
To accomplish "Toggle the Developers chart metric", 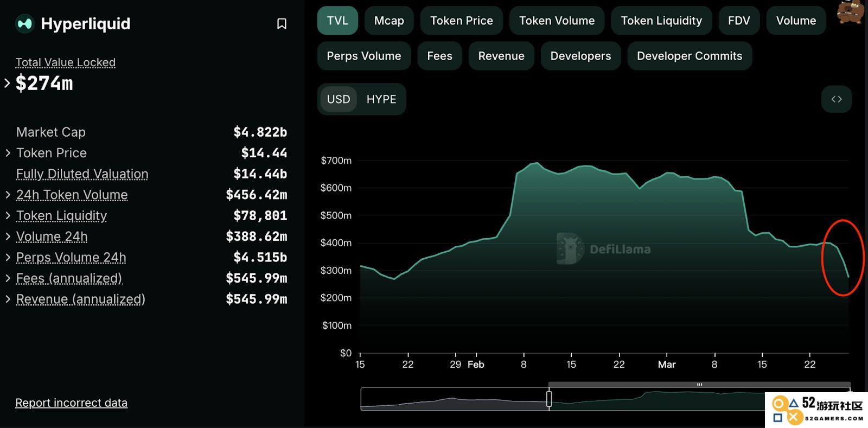I will [580, 56].
